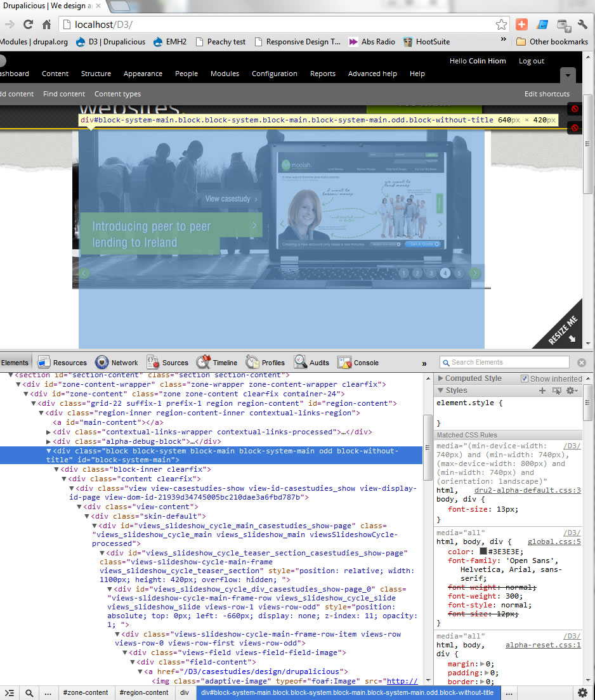Open Styles gear options menu
595x700 pixels.
[x=572, y=391]
